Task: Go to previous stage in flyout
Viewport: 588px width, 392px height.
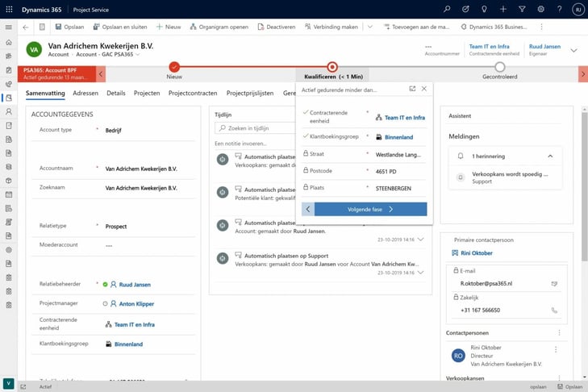Action: (x=308, y=210)
